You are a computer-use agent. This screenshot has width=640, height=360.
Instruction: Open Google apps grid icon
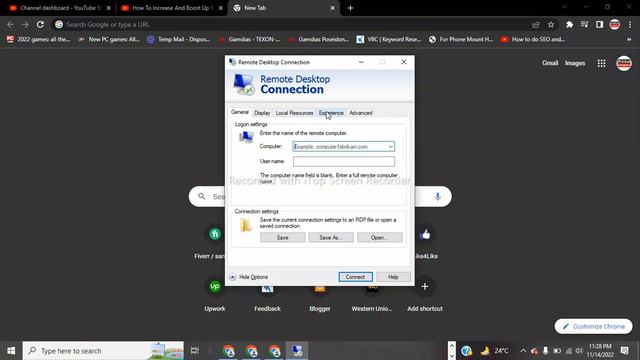tap(601, 63)
